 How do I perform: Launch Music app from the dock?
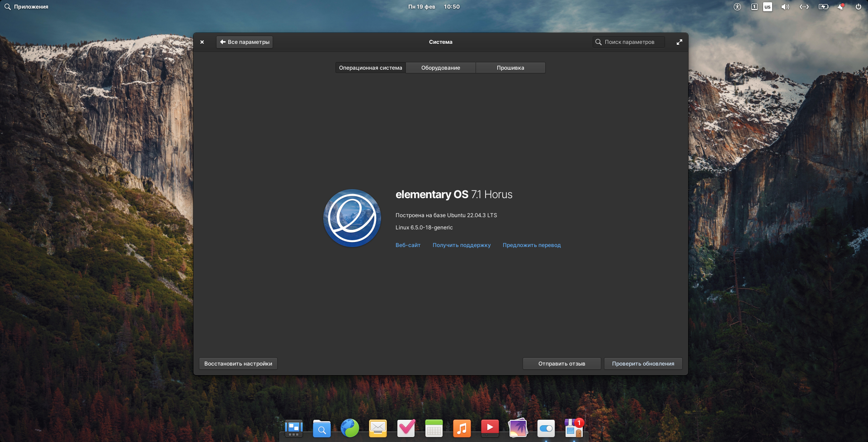pyautogui.click(x=462, y=428)
